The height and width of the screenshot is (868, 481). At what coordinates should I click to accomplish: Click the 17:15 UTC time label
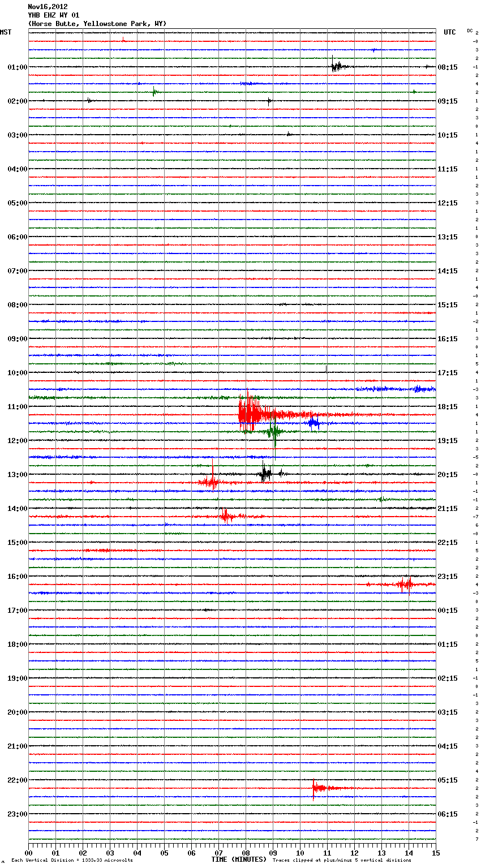pos(448,373)
